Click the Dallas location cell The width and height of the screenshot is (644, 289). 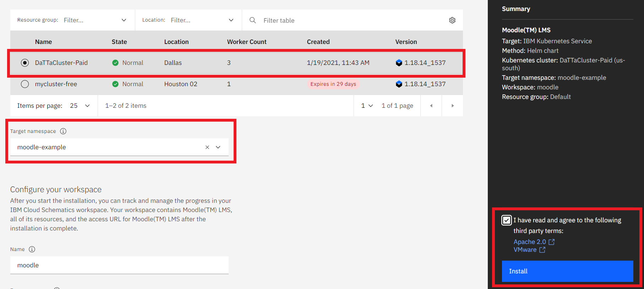click(x=173, y=63)
